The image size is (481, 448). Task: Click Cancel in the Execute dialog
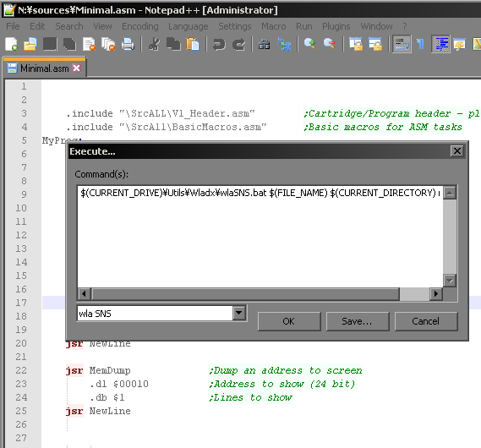tap(426, 321)
